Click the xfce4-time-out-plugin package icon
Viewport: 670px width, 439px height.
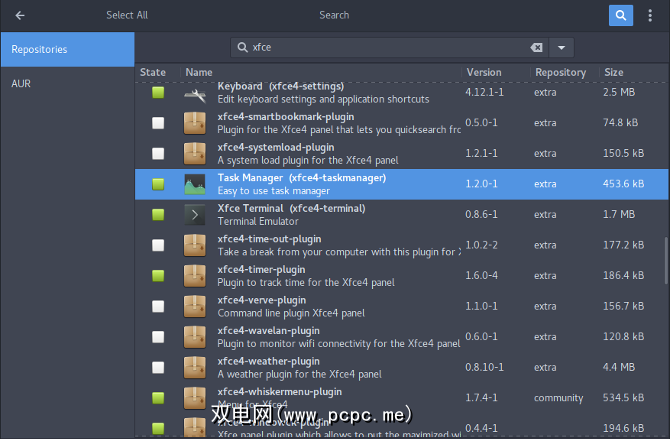(x=195, y=245)
